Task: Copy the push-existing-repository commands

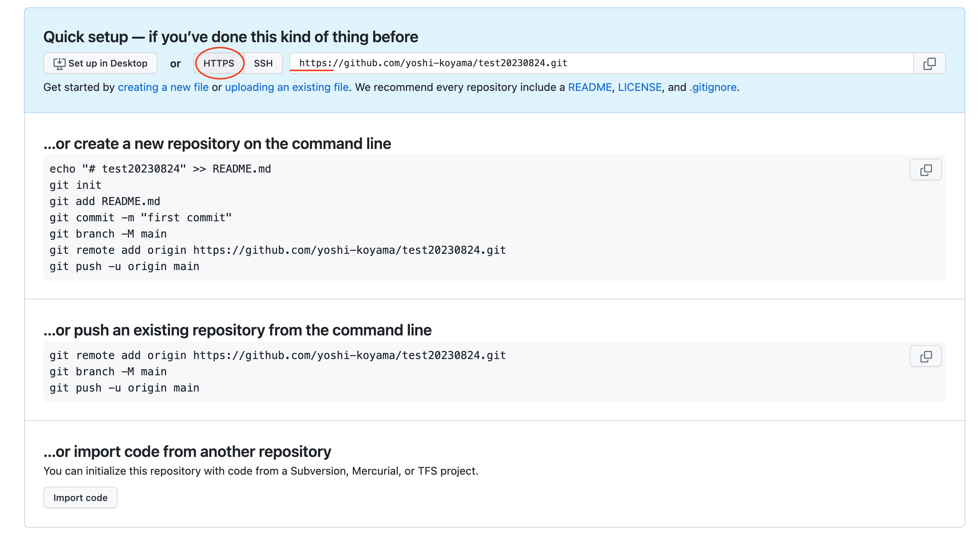Action: [925, 356]
